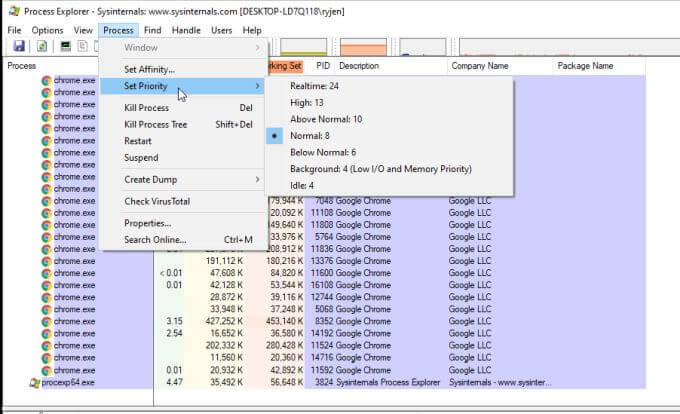Sort by the Description column header
The image size is (680, 414).
359,66
